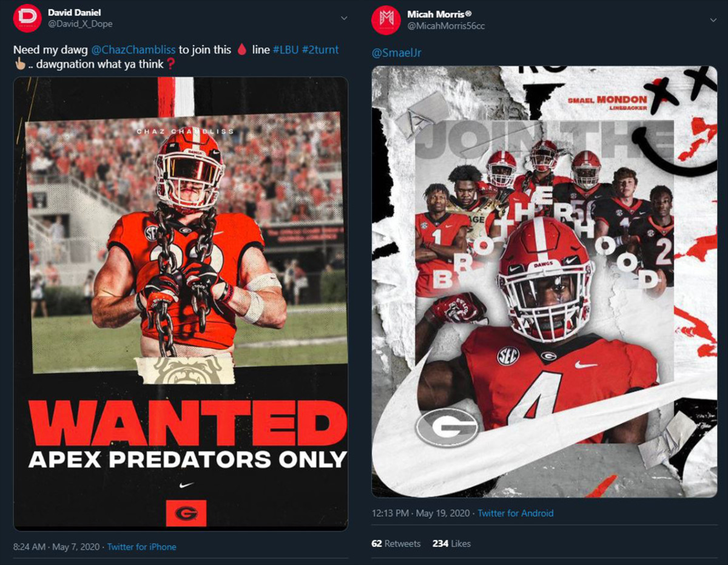This screenshot has width=728, height=565.
Task: Click the Twitter for Android source link
Action: point(516,513)
